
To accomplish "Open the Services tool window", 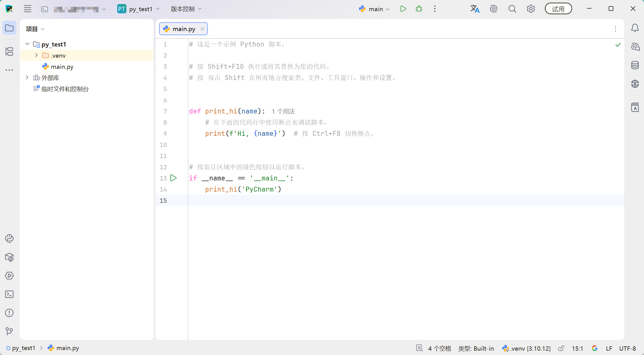I will pos(9,276).
